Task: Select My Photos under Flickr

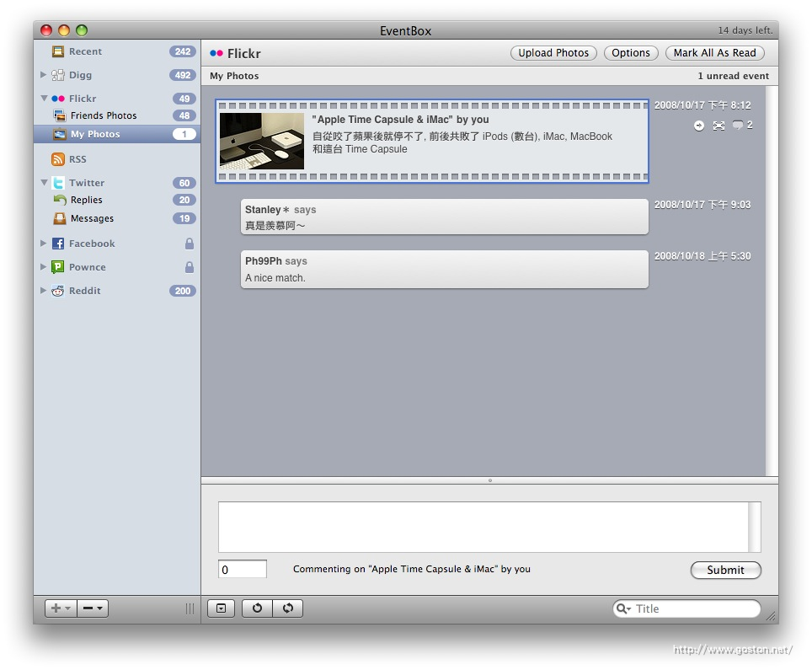Action: click(117, 134)
